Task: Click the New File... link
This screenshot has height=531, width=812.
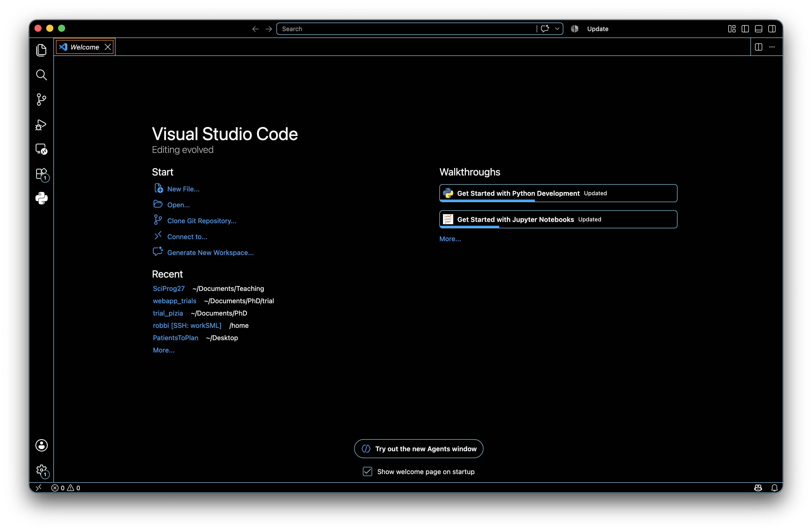Action: coord(183,189)
